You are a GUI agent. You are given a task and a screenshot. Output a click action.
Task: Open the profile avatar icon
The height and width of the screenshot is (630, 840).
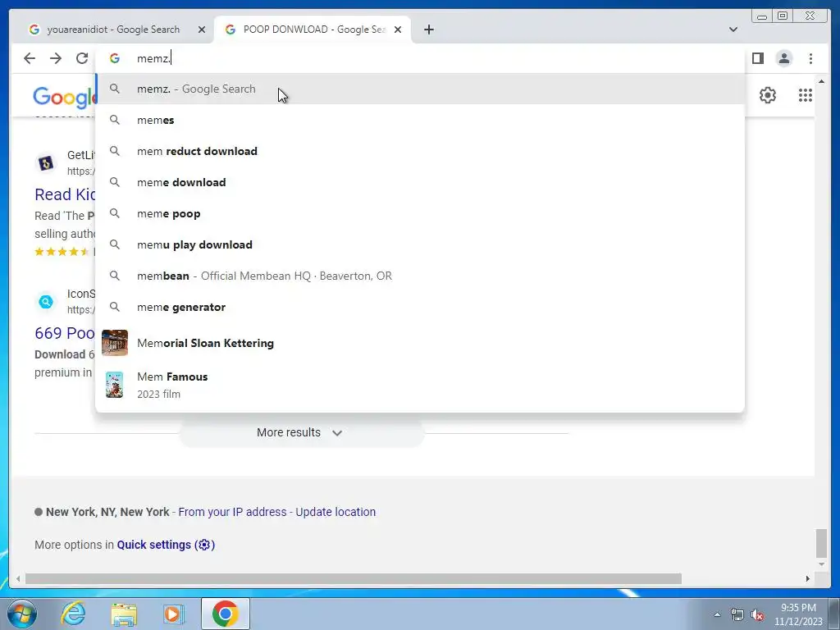coord(783,58)
